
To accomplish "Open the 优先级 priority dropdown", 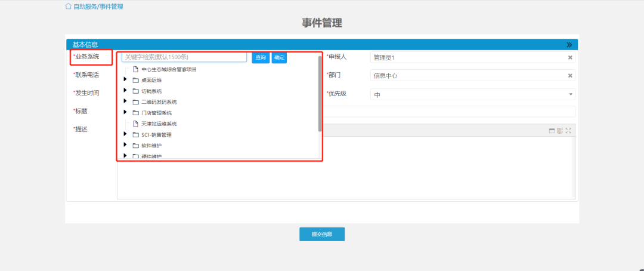I will (571, 94).
